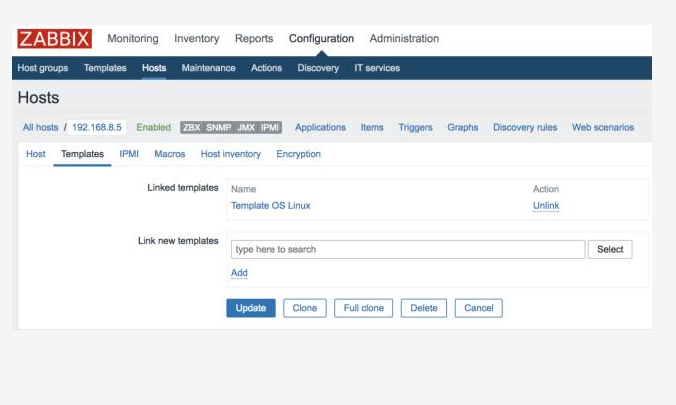Switch to the Host inventory tab
This screenshot has width=676, height=405.
tap(231, 154)
